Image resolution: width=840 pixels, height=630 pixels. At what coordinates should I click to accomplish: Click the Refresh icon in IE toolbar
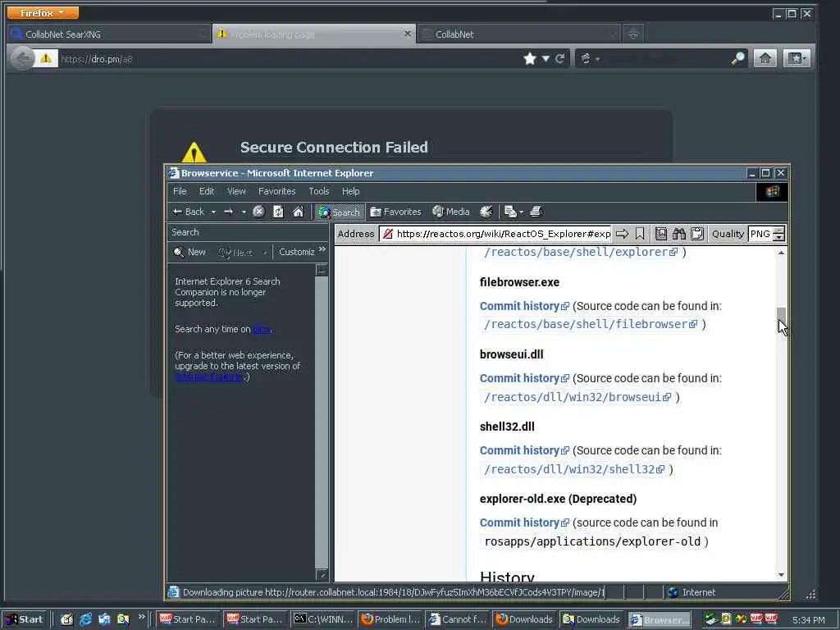(278, 212)
